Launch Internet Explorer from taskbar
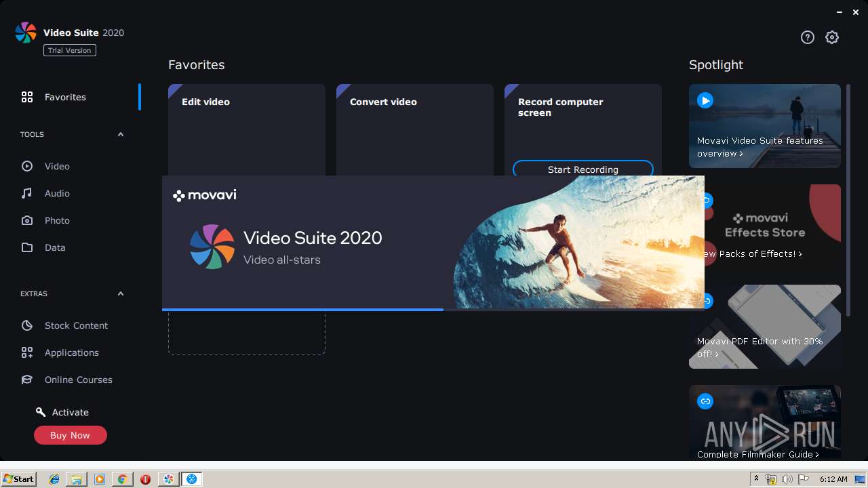 (x=54, y=479)
